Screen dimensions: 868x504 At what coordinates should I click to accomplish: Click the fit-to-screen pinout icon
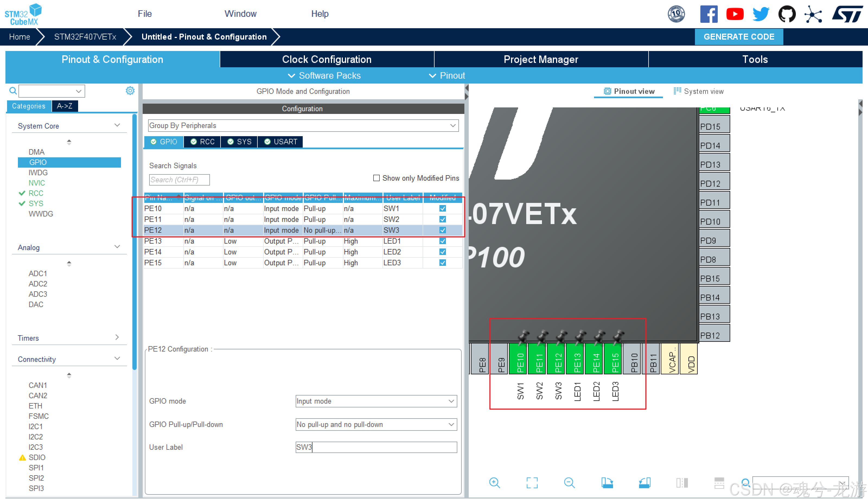(x=532, y=483)
